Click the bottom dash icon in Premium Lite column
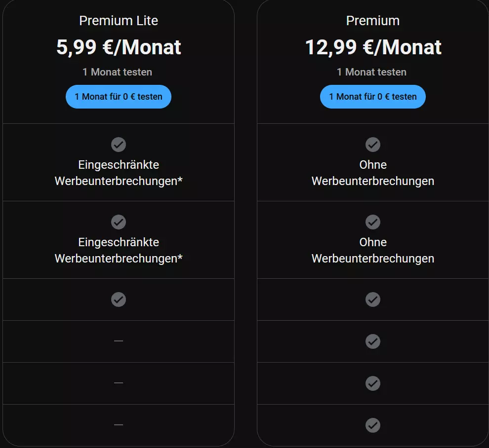Screen dimensions: 489x448 [119, 425]
